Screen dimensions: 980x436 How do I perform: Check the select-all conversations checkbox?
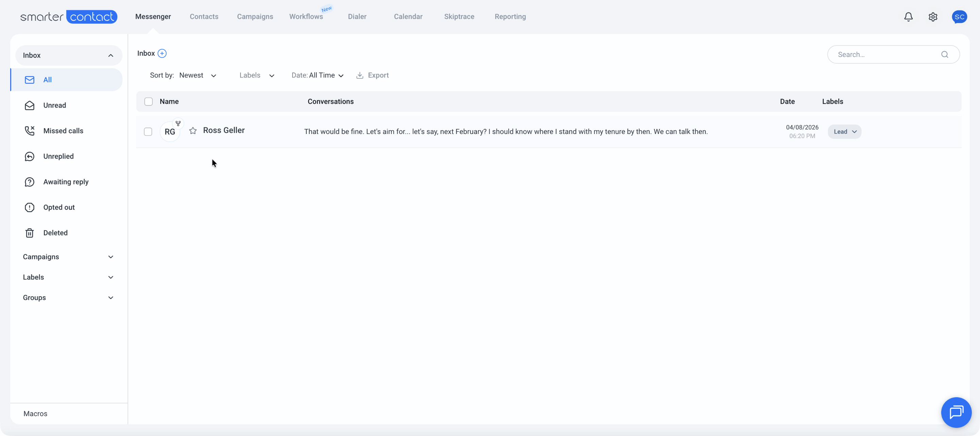pos(148,101)
